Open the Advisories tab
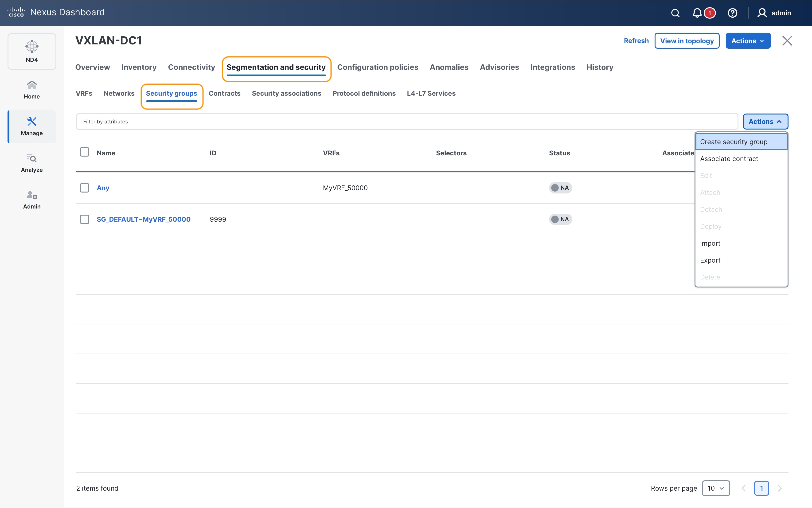This screenshot has height=508, width=812. pos(499,67)
